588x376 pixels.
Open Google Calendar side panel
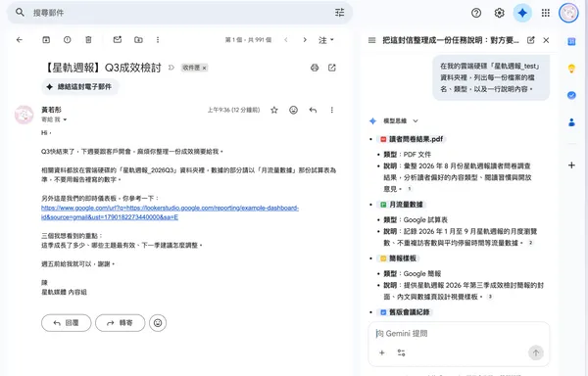pos(571,41)
